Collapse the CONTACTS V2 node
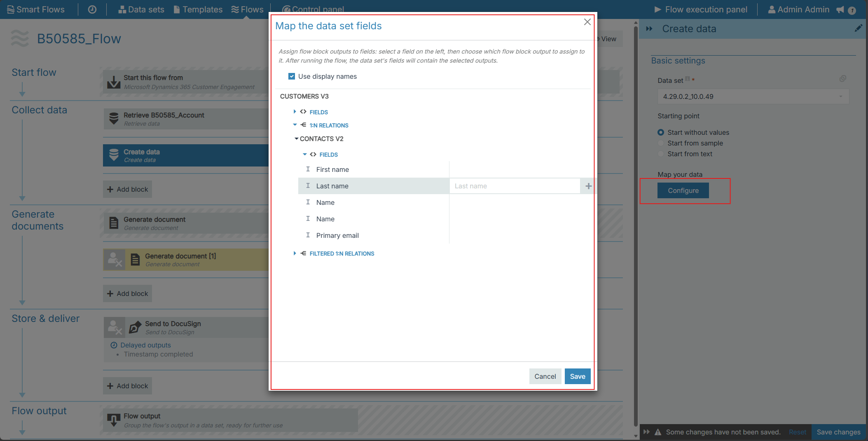 coord(296,138)
